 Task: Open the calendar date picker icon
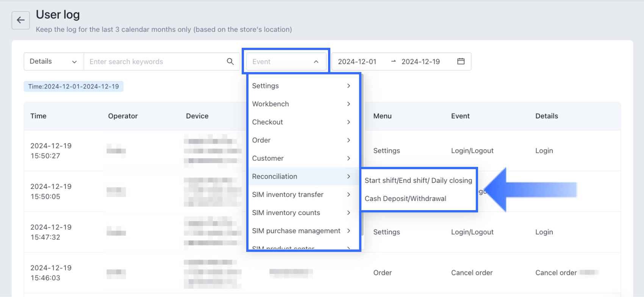coord(461,61)
